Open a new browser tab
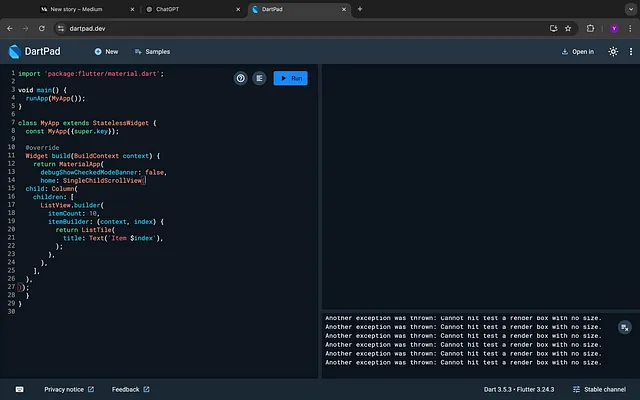Image resolution: width=640 pixels, height=400 pixels. [360, 9]
